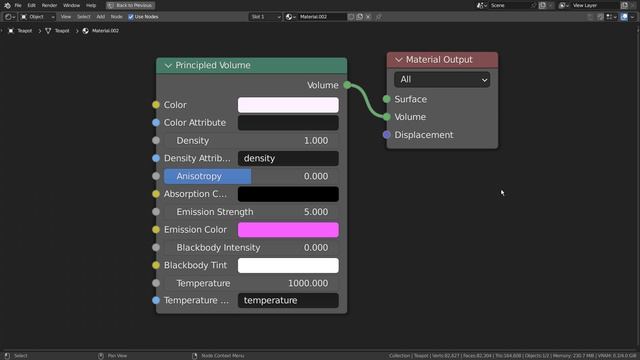The image size is (640, 360).
Task: Toggle the snapping options dropdown
Action: [611, 17]
